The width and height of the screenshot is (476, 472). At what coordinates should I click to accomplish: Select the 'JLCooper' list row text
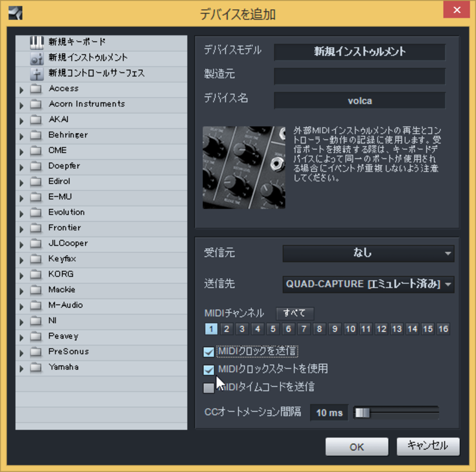pos(68,243)
